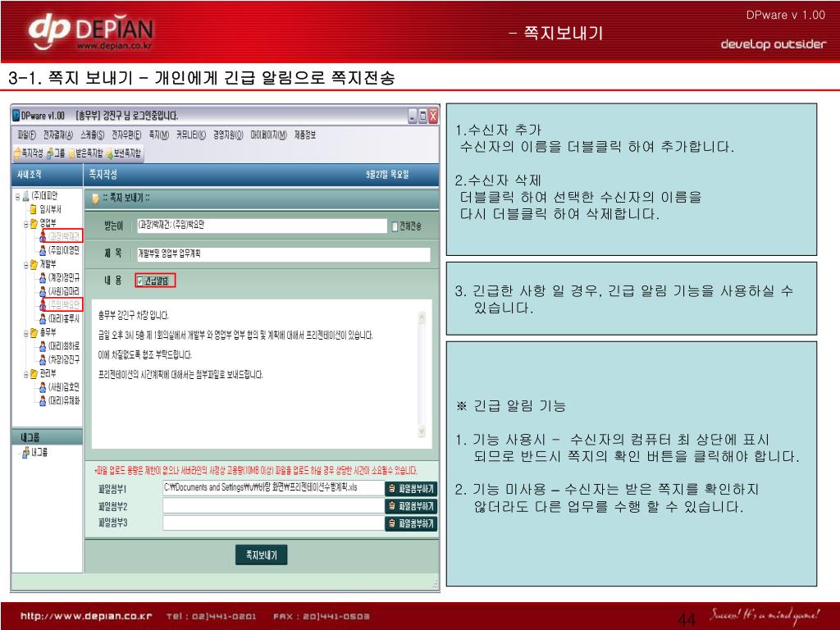Click the empty 파일첨부3 field

[272, 523]
